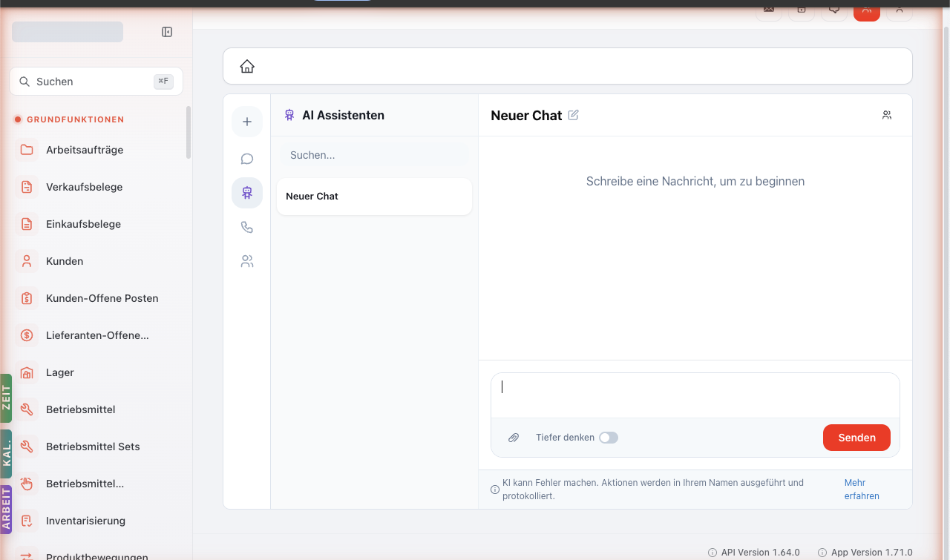This screenshot has width=950, height=560.
Task: Edit the Neuer Chat title with pencil
Action: point(573,115)
